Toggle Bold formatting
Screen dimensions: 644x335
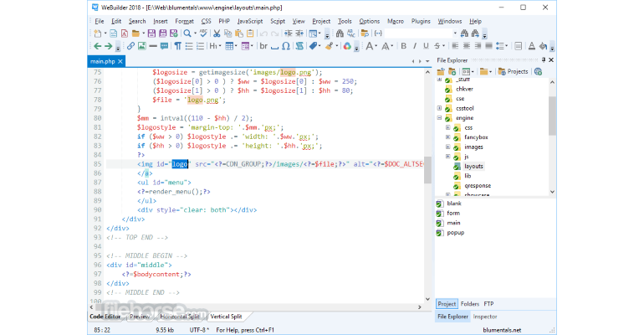click(x=403, y=46)
